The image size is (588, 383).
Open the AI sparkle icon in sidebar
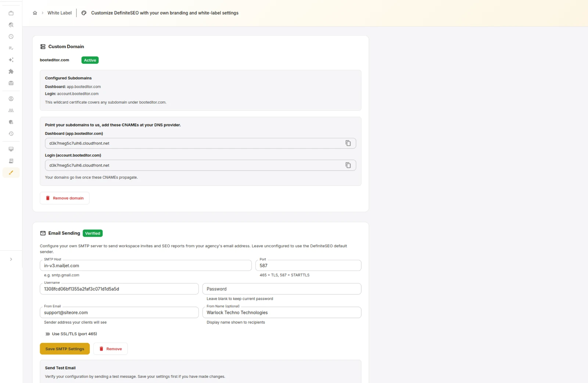click(x=11, y=60)
